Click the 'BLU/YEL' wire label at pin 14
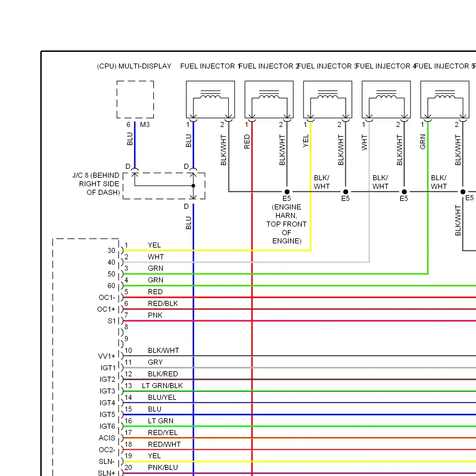The width and height of the screenshot is (476, 476). pyautogui.click(x=162, y=397)
